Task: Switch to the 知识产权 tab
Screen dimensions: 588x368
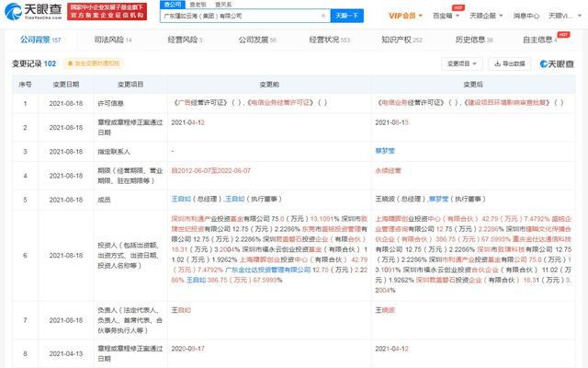Action: pos(401,40)
